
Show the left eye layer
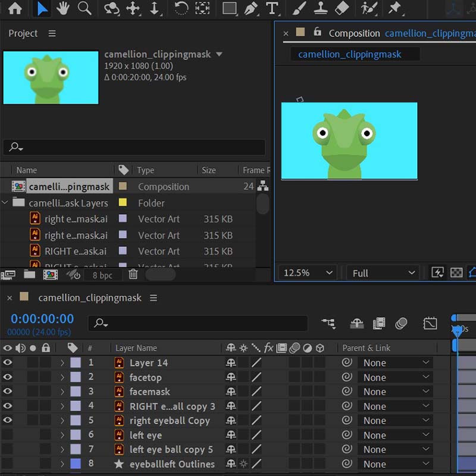[x=7, y=435]
